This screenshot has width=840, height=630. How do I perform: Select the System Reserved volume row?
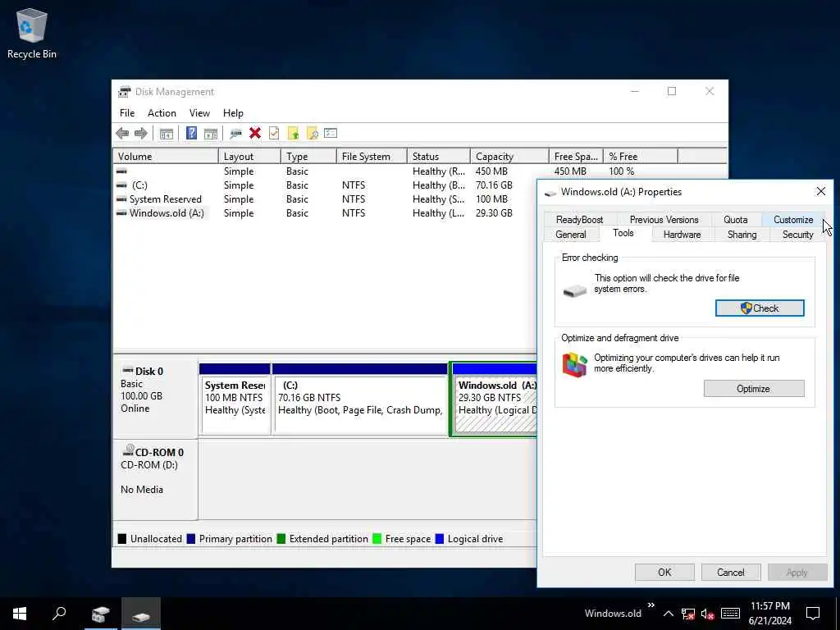[x=325, y=199]
